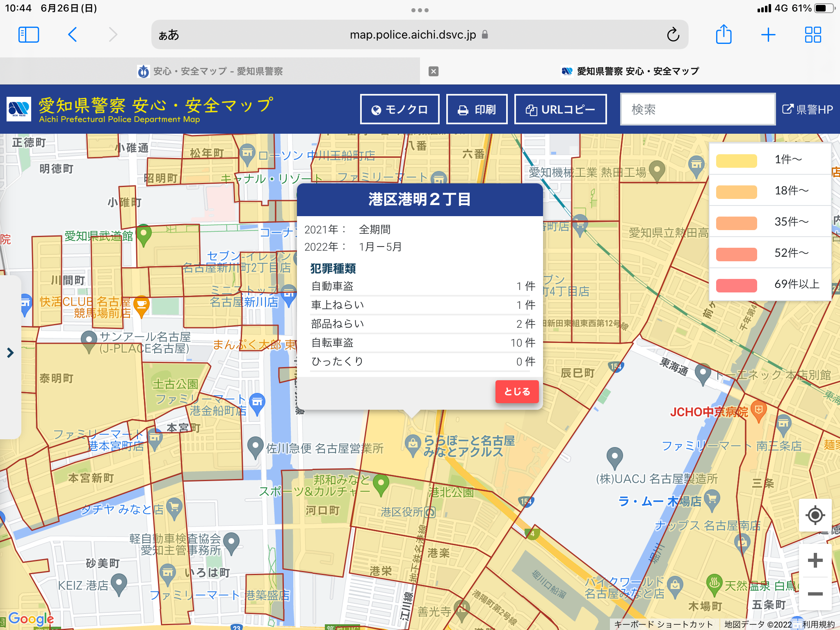Image resolution: width=840 pixels, height=630 pixels.
Task: Click the 35件〜 legend swatch
Action: (737, 223)
